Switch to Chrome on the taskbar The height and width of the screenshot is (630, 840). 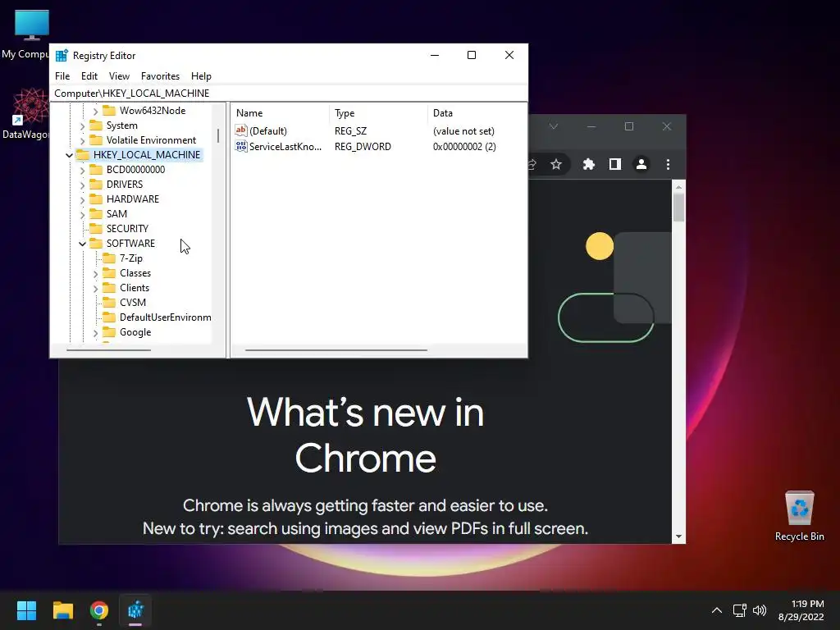[99, 610]
